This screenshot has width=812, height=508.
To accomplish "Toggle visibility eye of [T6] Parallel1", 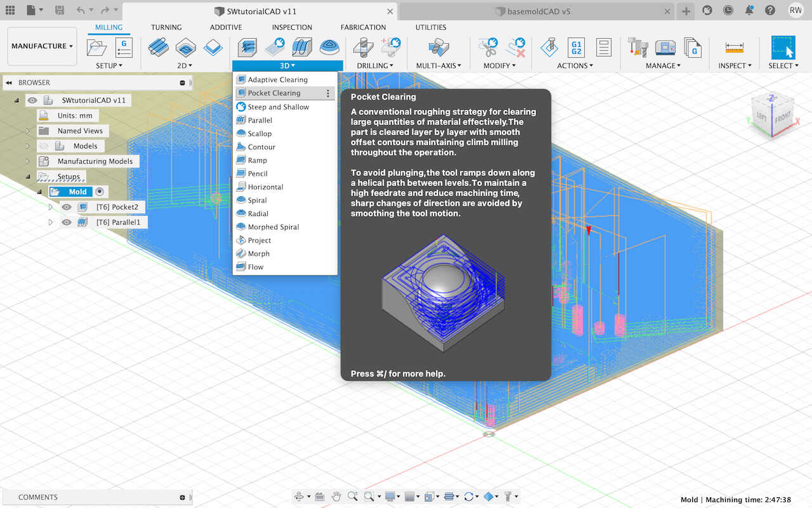I will coord(66,222).
